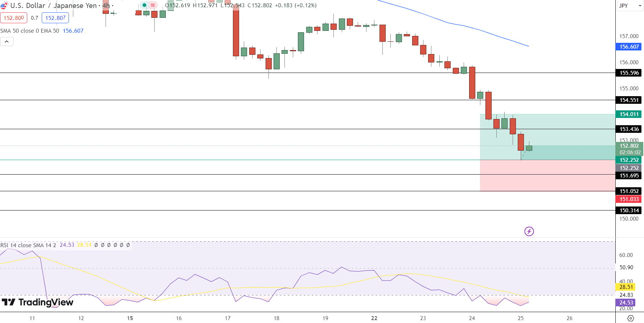Click the blue EMA 50 line

click(x=454, y=24)
